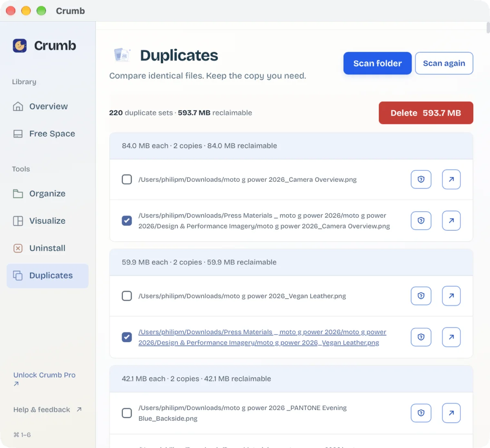The width and height of the screenshot is (490, 448).
Task: Click arrow icon for Downloads Camera Overview.png
Action: (451, 179)
